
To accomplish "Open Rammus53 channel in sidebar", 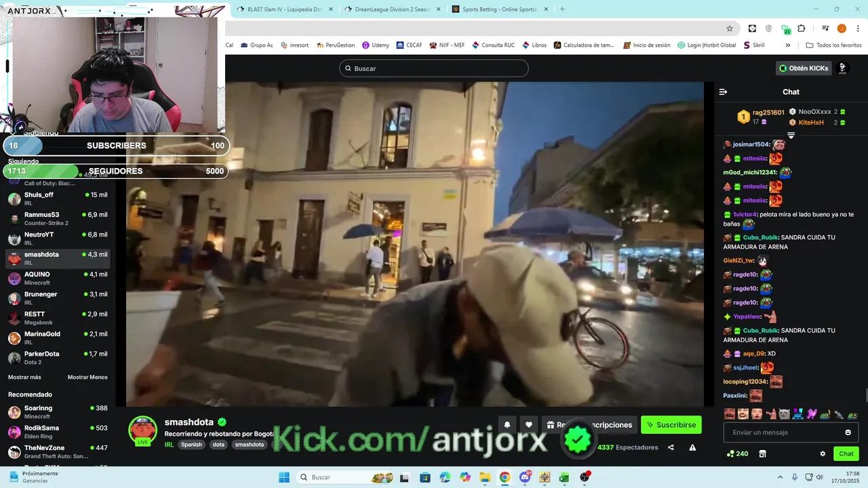I will coord(58,218).
